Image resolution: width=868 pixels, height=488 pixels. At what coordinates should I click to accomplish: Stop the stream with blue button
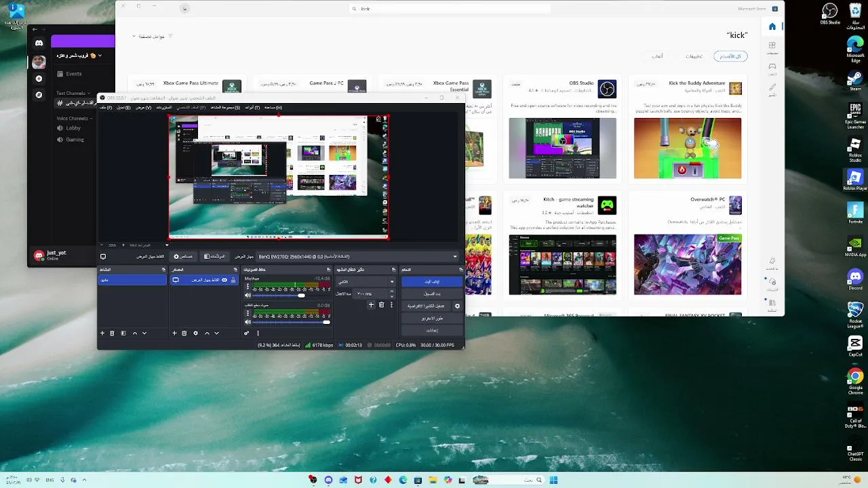tap(431, 281)
